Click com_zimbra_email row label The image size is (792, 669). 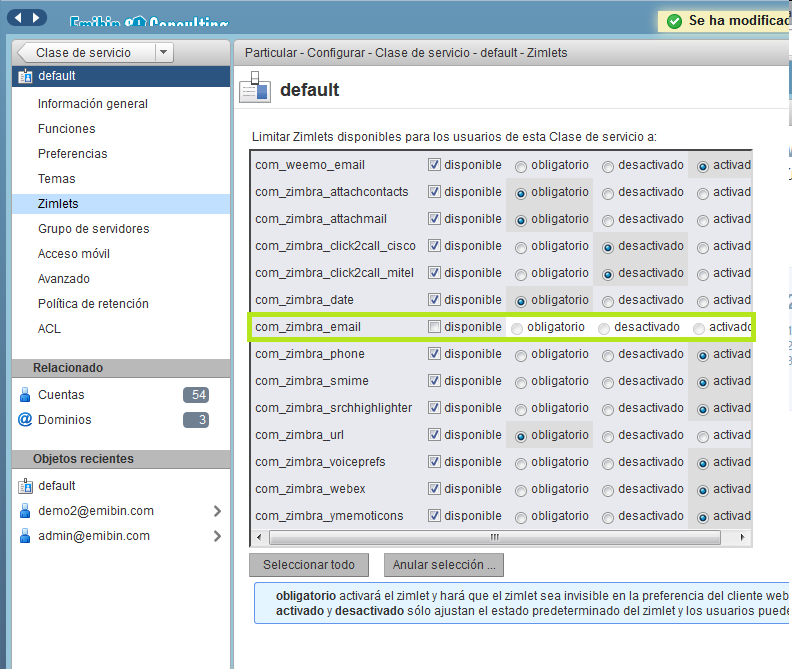(x=308, y=327)
